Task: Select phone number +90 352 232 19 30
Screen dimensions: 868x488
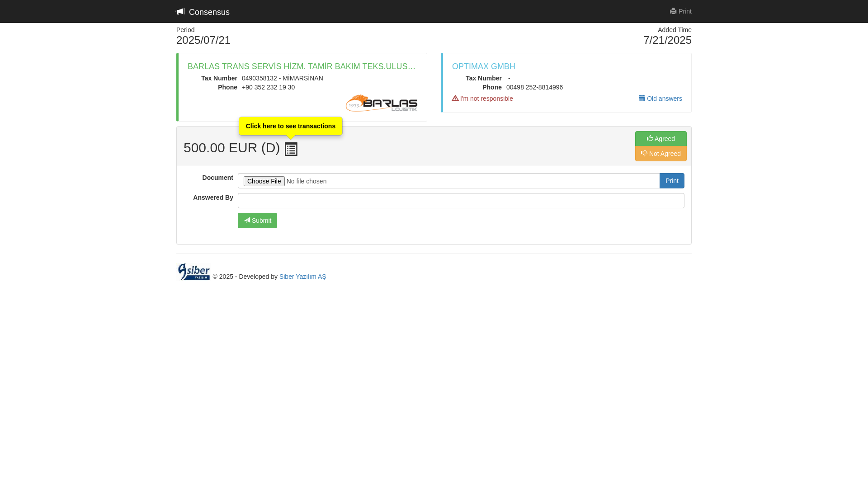Action: coord(268,87)
